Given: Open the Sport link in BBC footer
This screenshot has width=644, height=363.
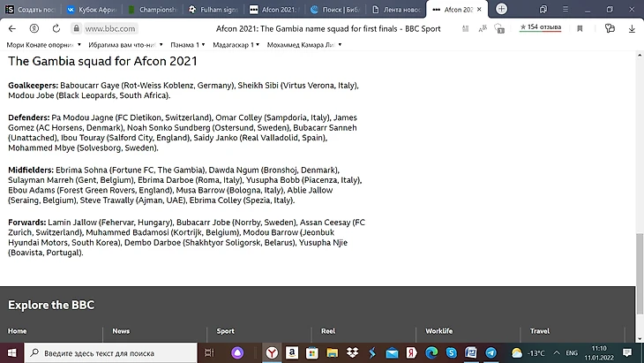Looking at the screenshot, I should 225,331.
